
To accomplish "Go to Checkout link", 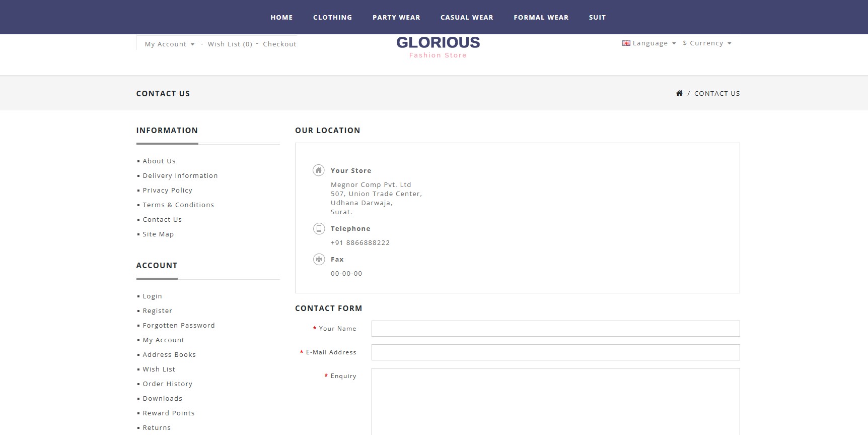I will (x=279, y=44).
